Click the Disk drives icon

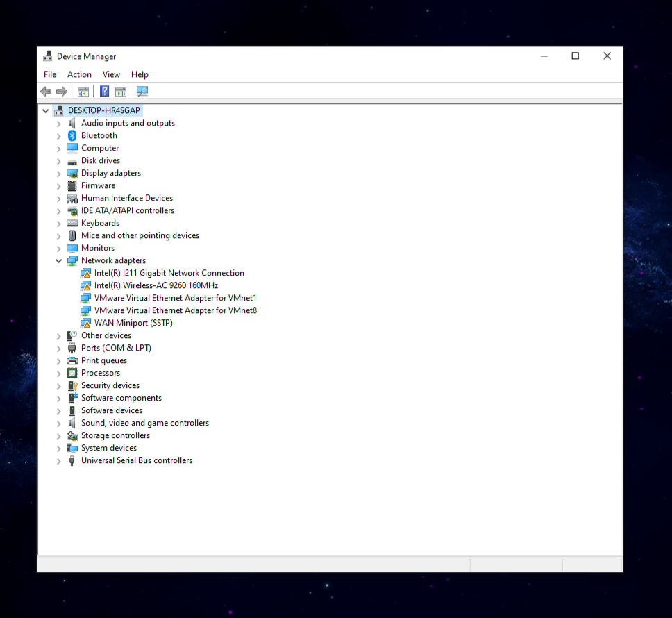72,162
